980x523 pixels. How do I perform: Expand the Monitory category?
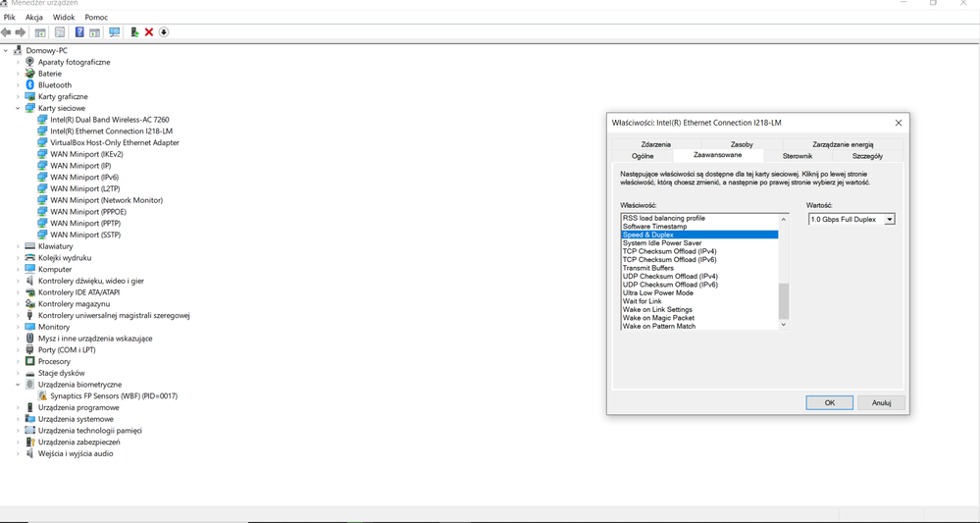coord(18,327)
